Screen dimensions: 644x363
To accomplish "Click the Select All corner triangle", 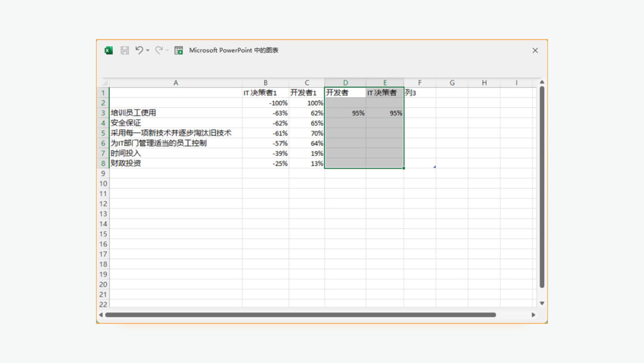I will (x=104, y=83).
